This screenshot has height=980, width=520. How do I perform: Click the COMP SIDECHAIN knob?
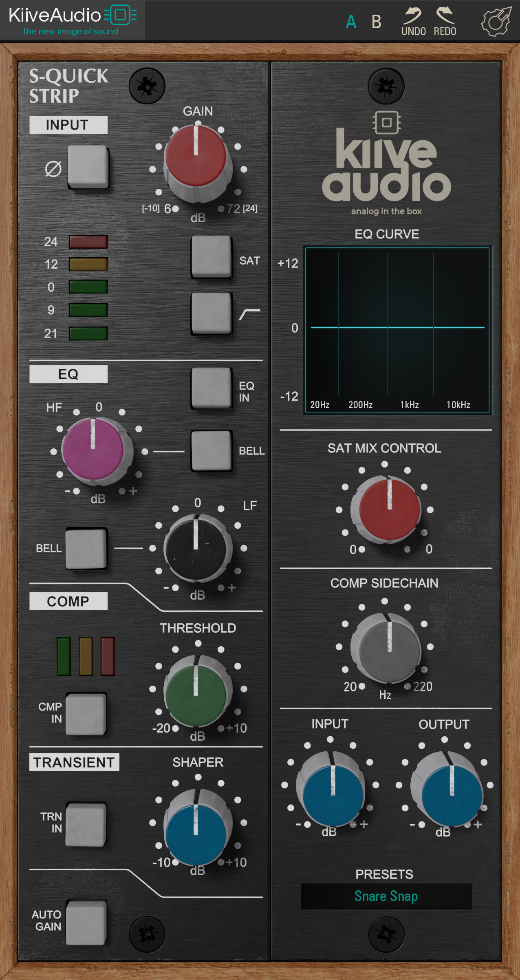386,647
